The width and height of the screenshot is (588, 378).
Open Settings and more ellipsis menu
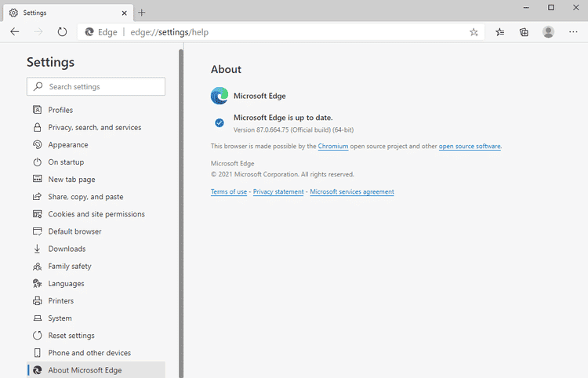point(573,32)
